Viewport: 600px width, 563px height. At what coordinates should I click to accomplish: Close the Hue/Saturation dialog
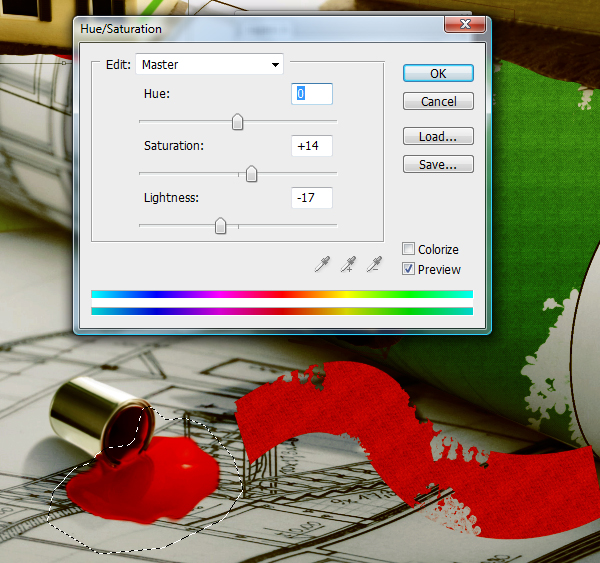[x=465, y=24]
